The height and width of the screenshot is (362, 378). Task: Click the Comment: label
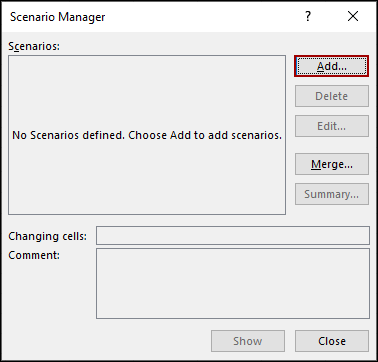tap(34, 255)
